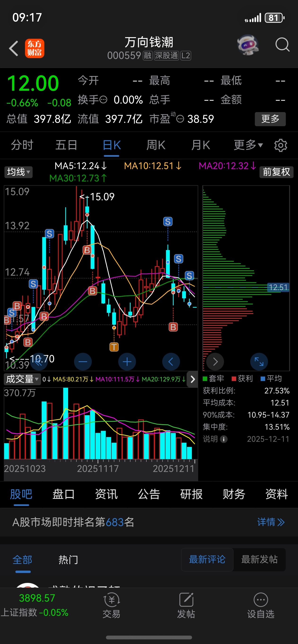Select the 热门 posts filter
The image size is (298, 644).
pos(68,560)
